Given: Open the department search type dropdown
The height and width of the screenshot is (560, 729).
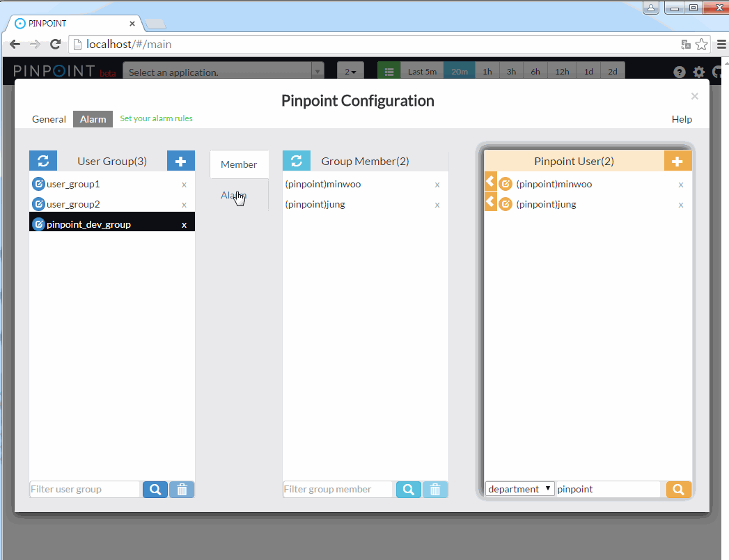Looking at the screenshot, I should 520,489.
